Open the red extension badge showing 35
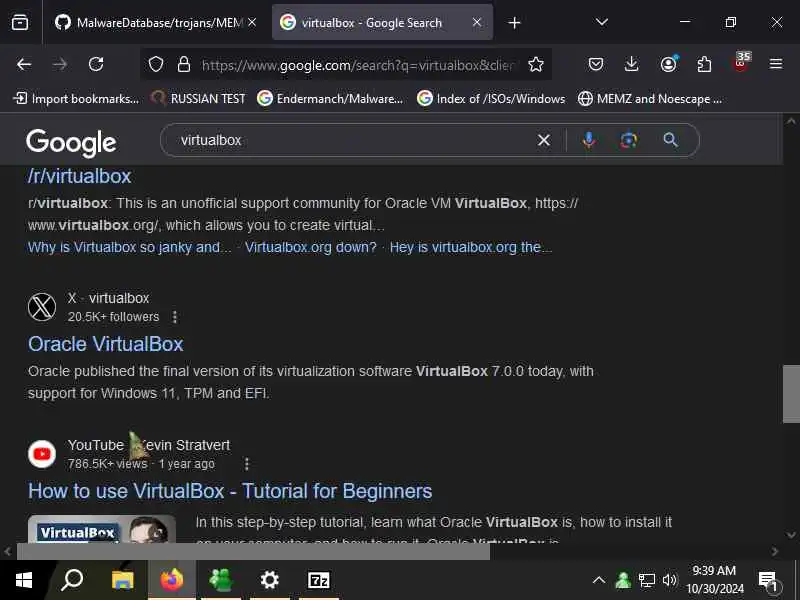The height and width of the screenshot is (600, 800). (741, 62)
